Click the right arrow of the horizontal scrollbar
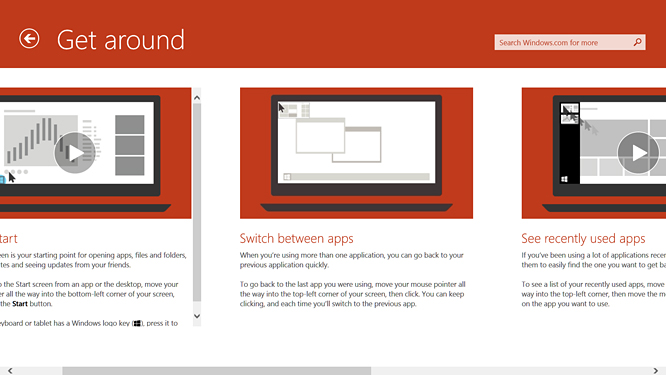This screenshot has height=375, width=666. (x=655, y=371)
